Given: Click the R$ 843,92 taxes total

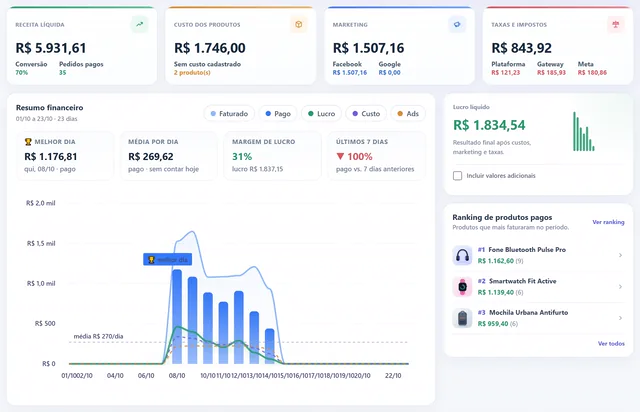Looking at the screenshot, I should [x=521, y=48].
